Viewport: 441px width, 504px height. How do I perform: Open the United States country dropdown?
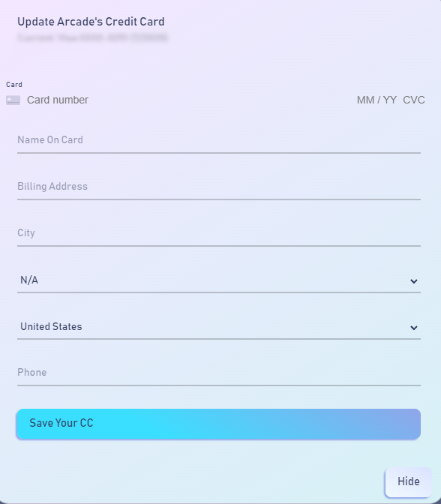(x=219, y=326)
